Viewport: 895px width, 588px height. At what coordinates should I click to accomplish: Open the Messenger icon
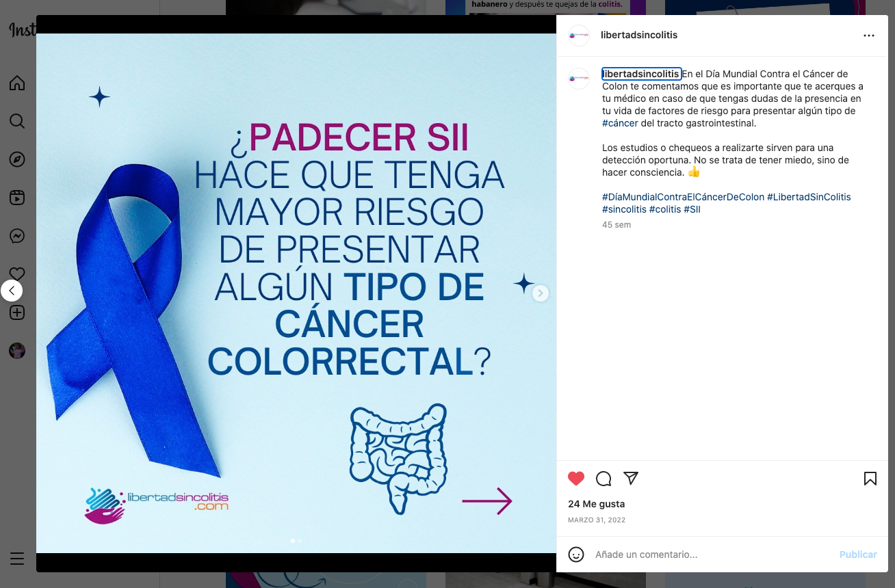pyautogui.click(x=17, y=236)
